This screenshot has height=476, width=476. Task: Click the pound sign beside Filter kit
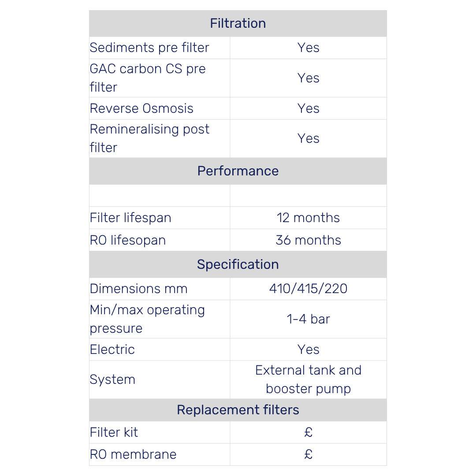(308, 432)
